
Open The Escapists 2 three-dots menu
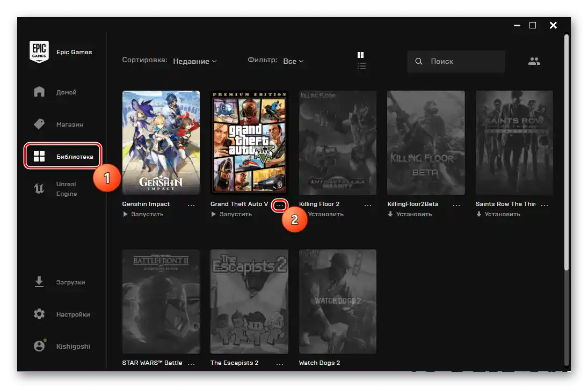(280, 364)
